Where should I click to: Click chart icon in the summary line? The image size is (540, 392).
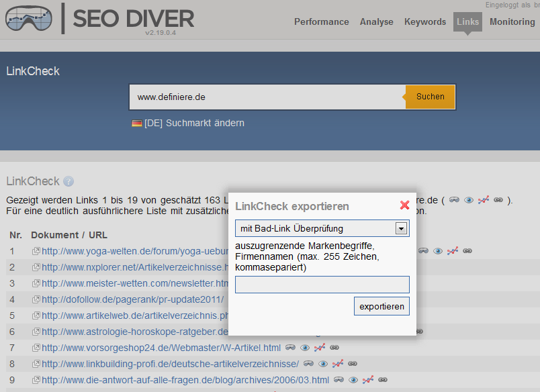(x=484, y=199)
